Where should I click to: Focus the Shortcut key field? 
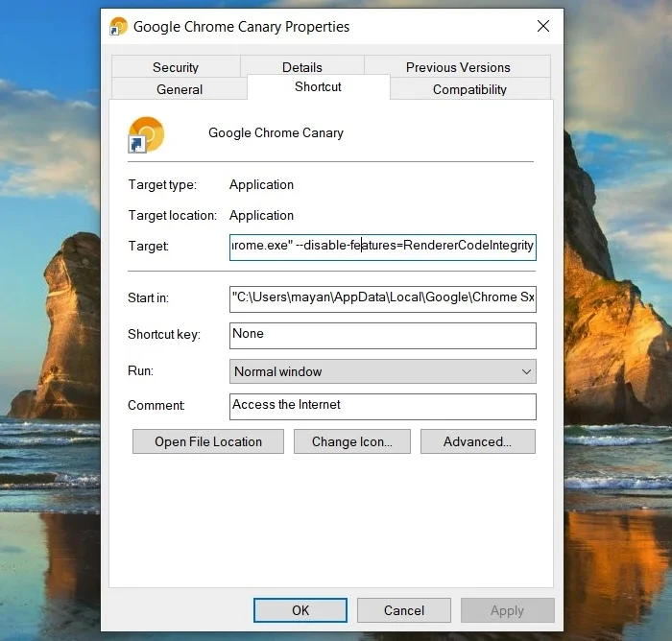383,336
